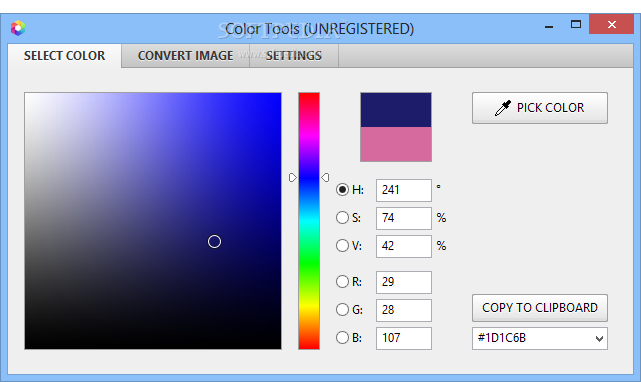641x382 pixels.
Task: Switch to the SELECT COLOR tab
Action: [65, 56]
